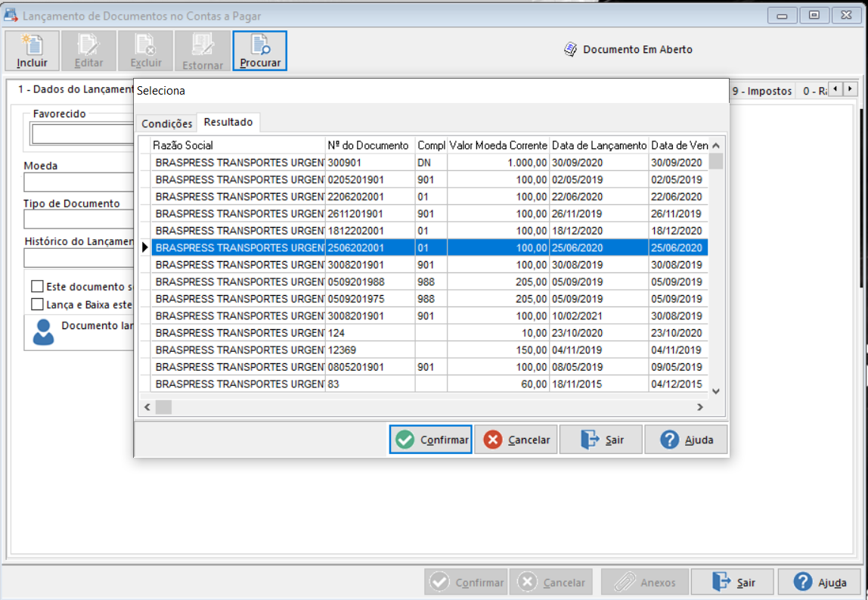868x600 pixels.
Task: Toggle the 'Lança e Baixa este' checkbox
Action: [37, 304]
